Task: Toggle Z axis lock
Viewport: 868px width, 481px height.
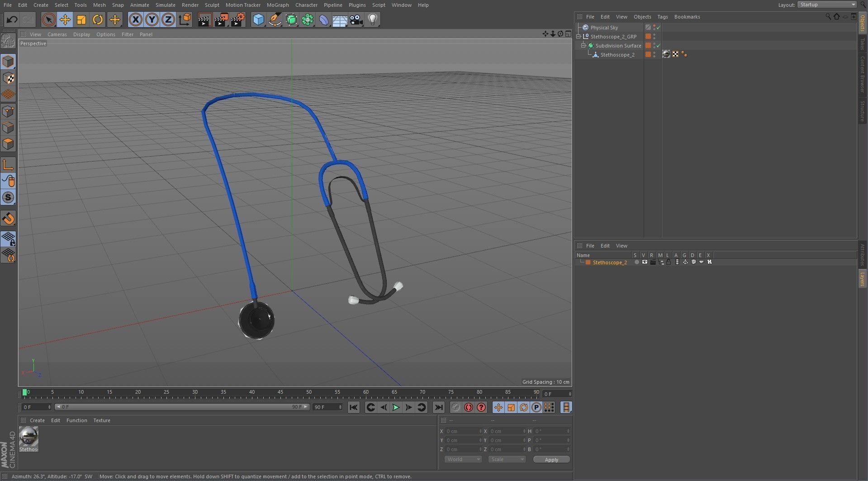Action: [168, 19]
